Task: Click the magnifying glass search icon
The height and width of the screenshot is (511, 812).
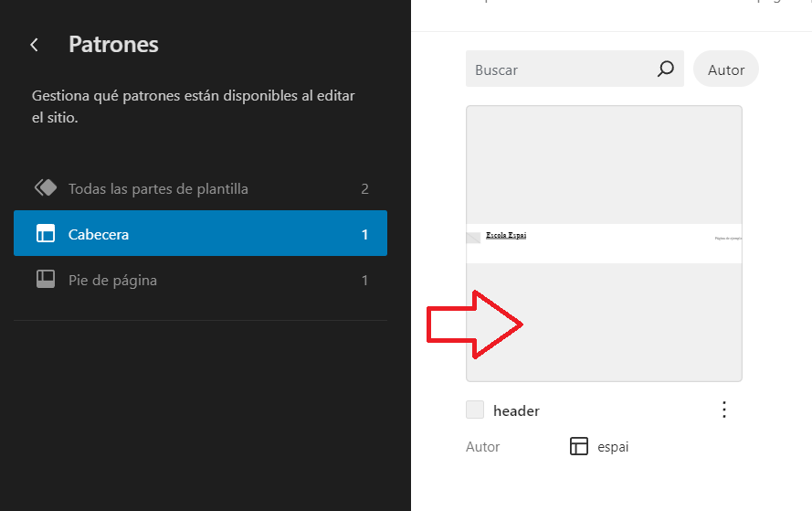Action: click(666, 69)
